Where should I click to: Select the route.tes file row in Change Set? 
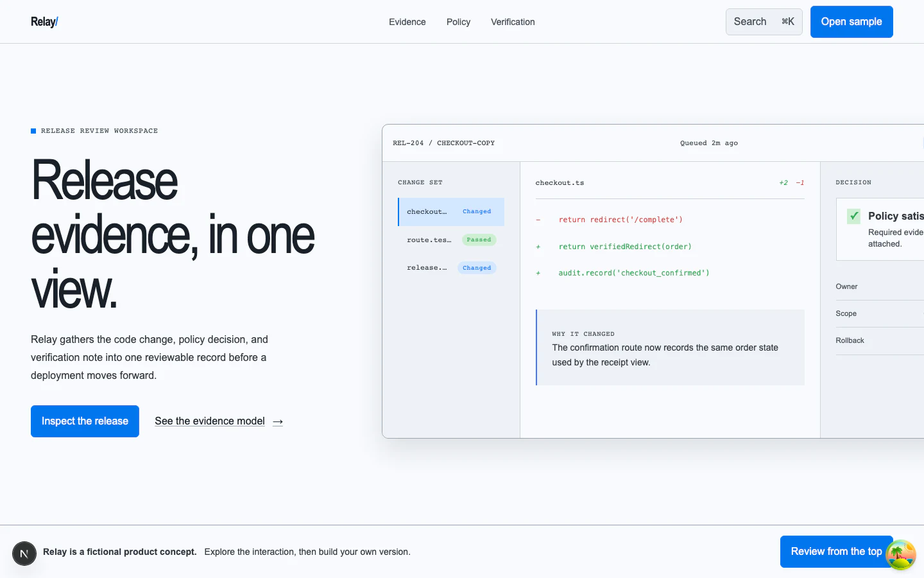click(451, 240)
